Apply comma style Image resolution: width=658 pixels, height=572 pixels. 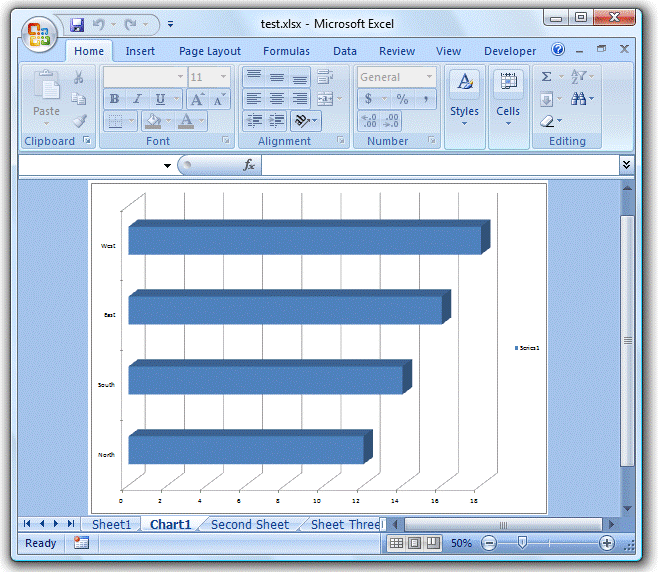[426, 99]
